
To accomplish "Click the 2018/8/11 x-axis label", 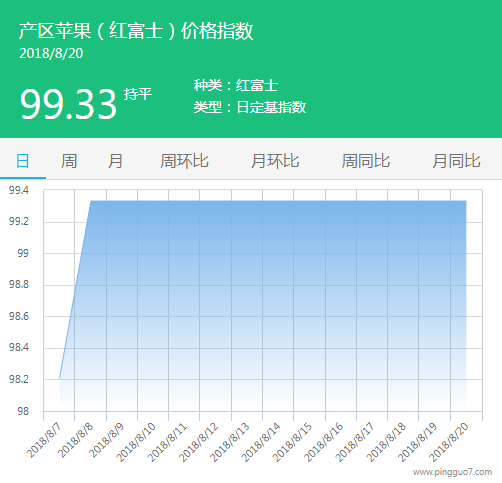I will [168, 442].
